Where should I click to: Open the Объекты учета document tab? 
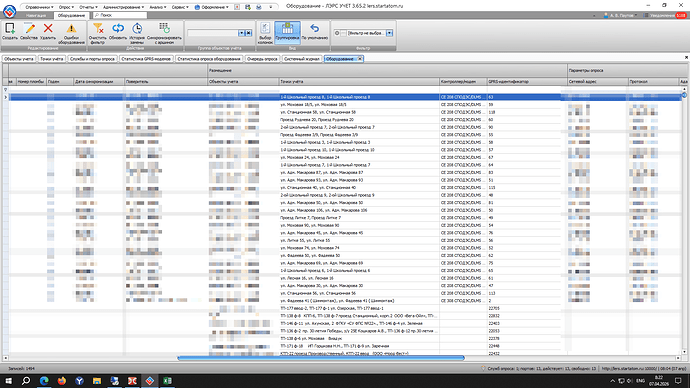tap(19, 59)
